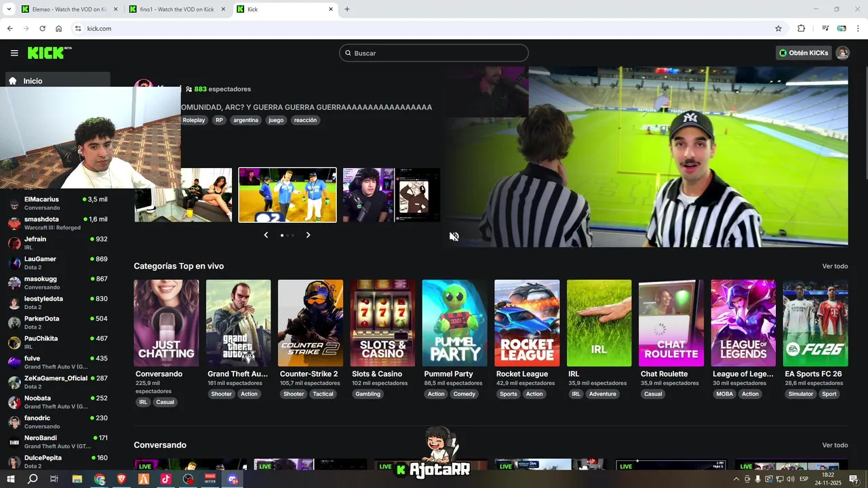Image resolution: width=868 pixels, height=488 pixels.
Task: Open Chrome from the taskbar
Action: pos(100,479)
